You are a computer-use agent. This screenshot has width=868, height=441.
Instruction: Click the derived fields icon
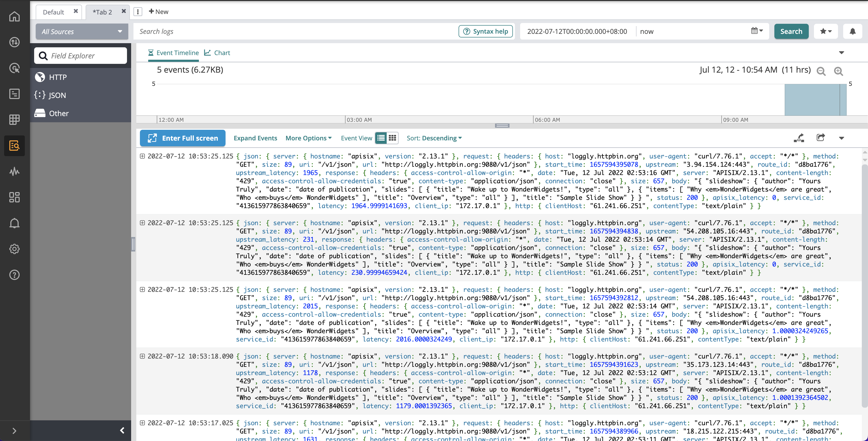[x=799, y=138]
